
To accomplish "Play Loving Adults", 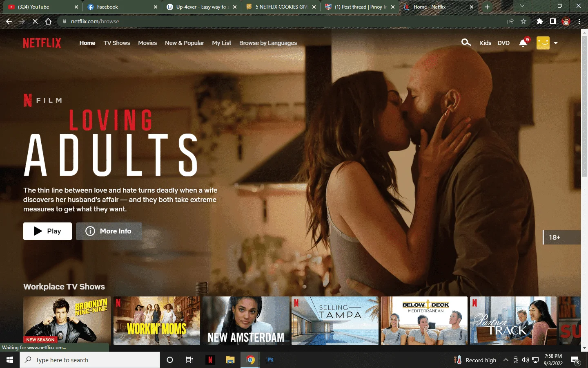I will (x=47, y=231).
